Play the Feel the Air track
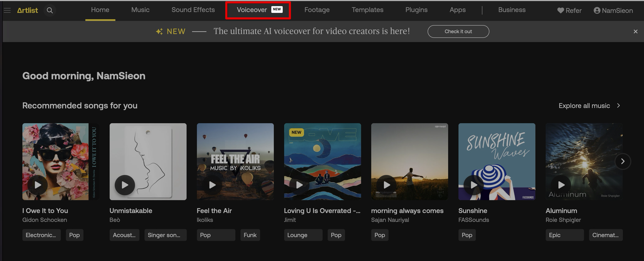This screenshot has height=261, width=644. 212,185
